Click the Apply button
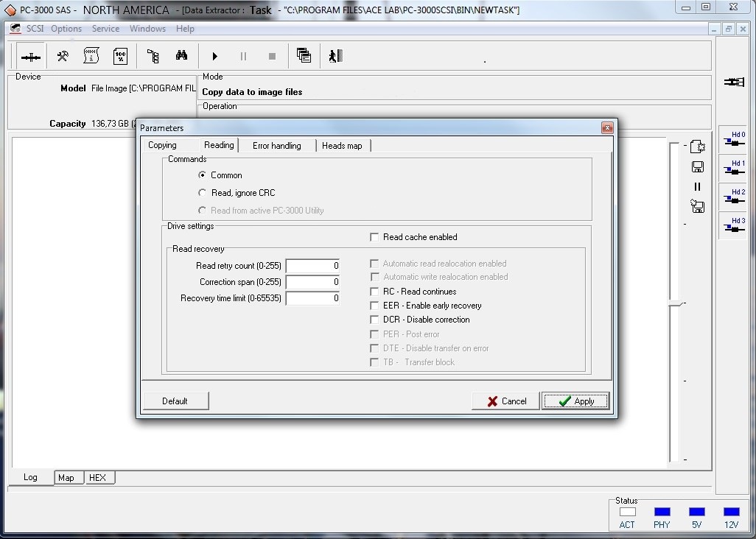This screenshot has width=756, height=539. 575,401
